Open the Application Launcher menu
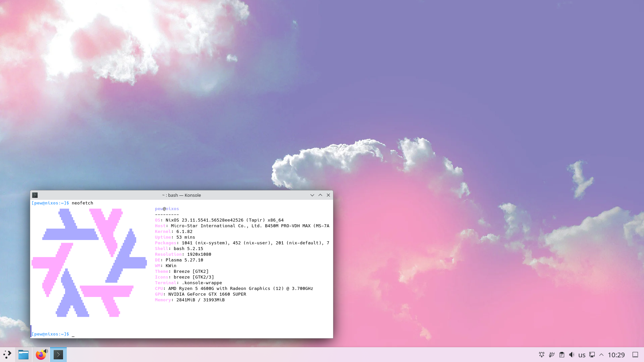644x362 pixels. click(7, 355)
